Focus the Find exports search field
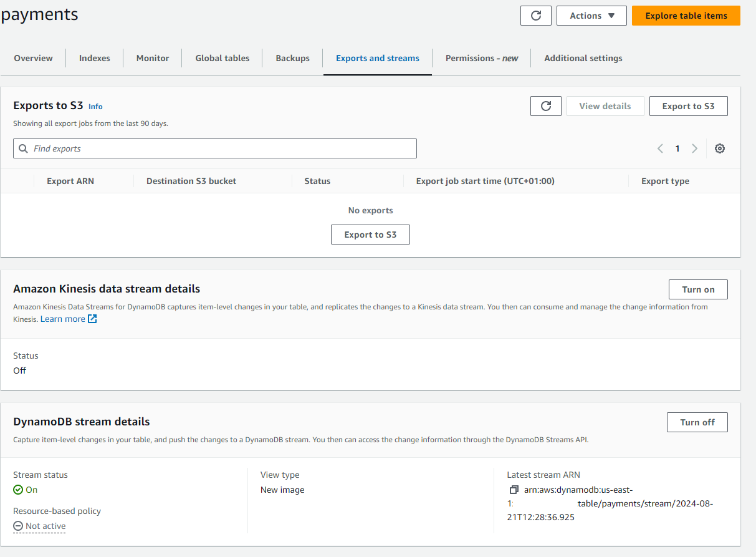The height and width of the screenshot is (557, 756). point(215,148)
